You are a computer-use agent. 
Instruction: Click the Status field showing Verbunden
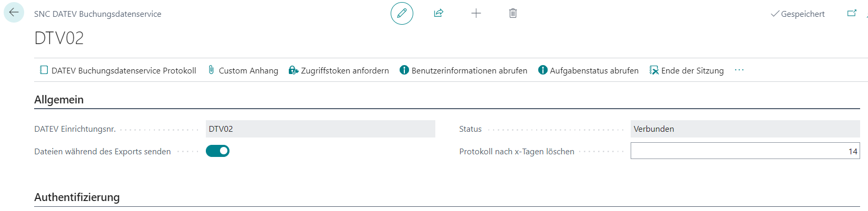745,129
